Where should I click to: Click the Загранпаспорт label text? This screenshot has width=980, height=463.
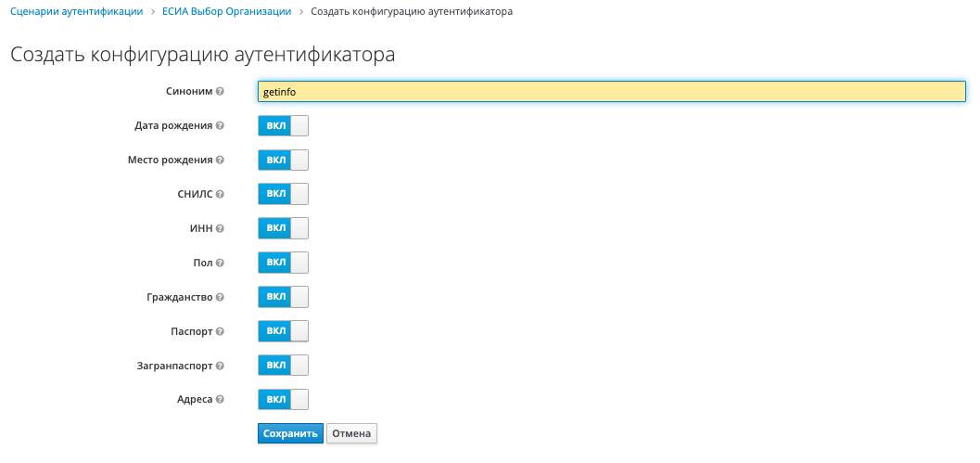[x=175, y=366]
